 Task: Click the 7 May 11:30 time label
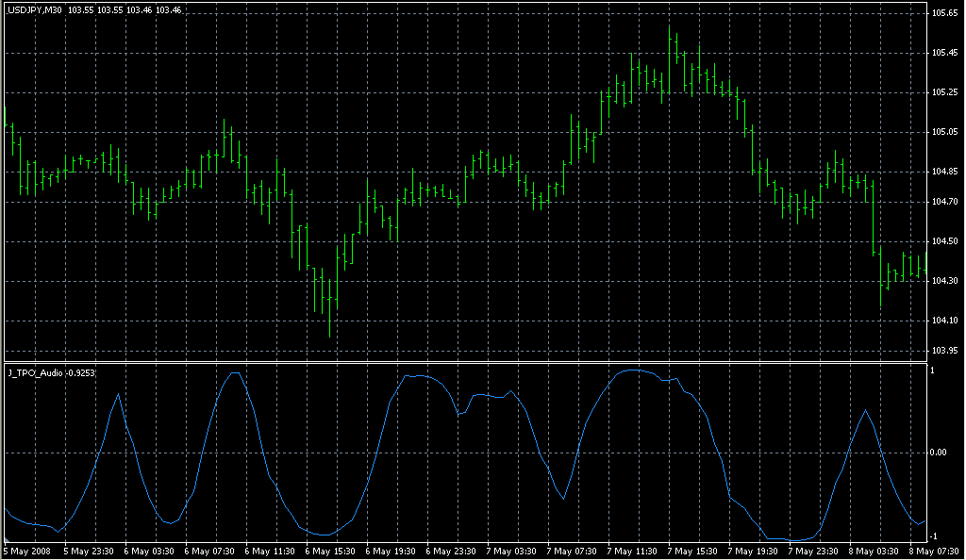[632, 552]
